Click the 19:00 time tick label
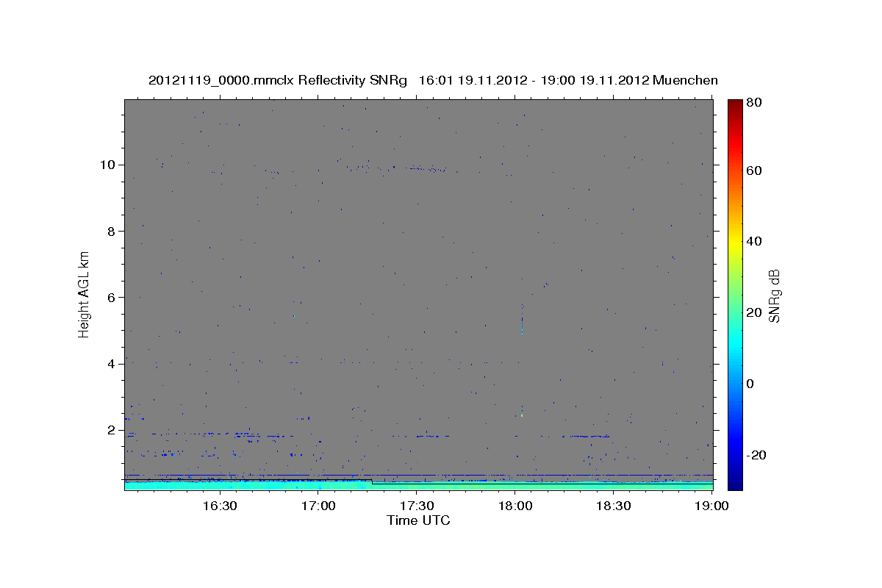Image resolution: width=882 pixels, height=588 pixels. (x=711, y=506)
